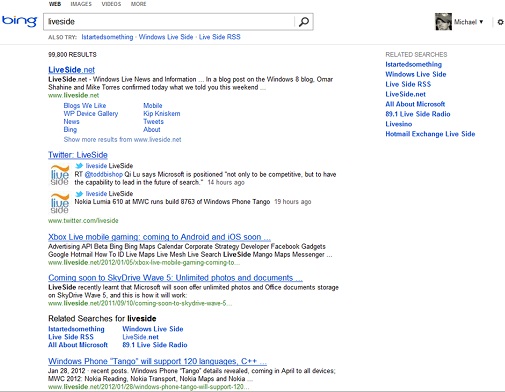The height and width of the screenshot is (392, 505).
Task: Open the settings gear icon
Action: 500,22
